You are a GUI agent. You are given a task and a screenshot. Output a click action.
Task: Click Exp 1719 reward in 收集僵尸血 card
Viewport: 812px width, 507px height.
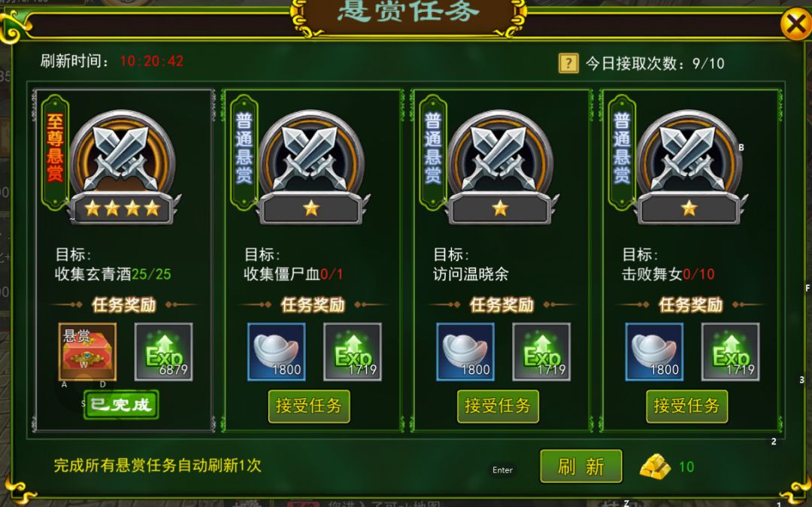tap(353, 351)
